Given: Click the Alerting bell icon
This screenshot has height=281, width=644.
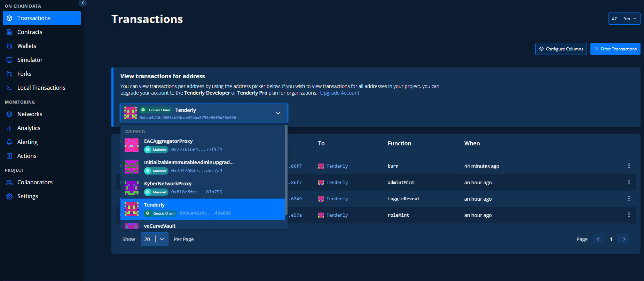Looking at the screenshot, I should [x=9, y=142].
